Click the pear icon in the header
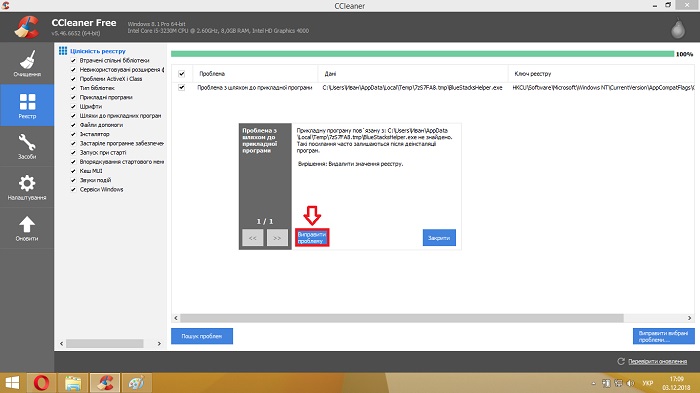Viewport: 700px width, 393px height. pos(678,28)
